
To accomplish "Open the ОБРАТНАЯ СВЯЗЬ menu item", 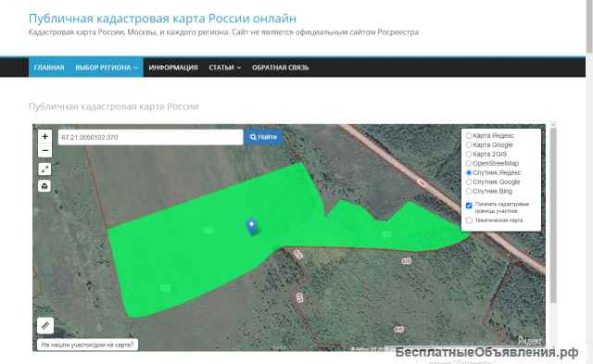I will point(280,68).
